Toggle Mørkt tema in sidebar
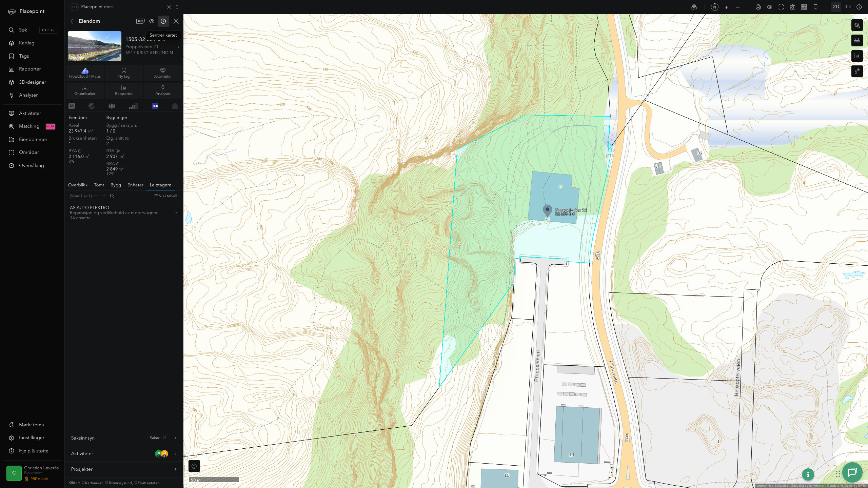Image resolution: width=868 pixels, height=488 pixels. click(31, 425)
